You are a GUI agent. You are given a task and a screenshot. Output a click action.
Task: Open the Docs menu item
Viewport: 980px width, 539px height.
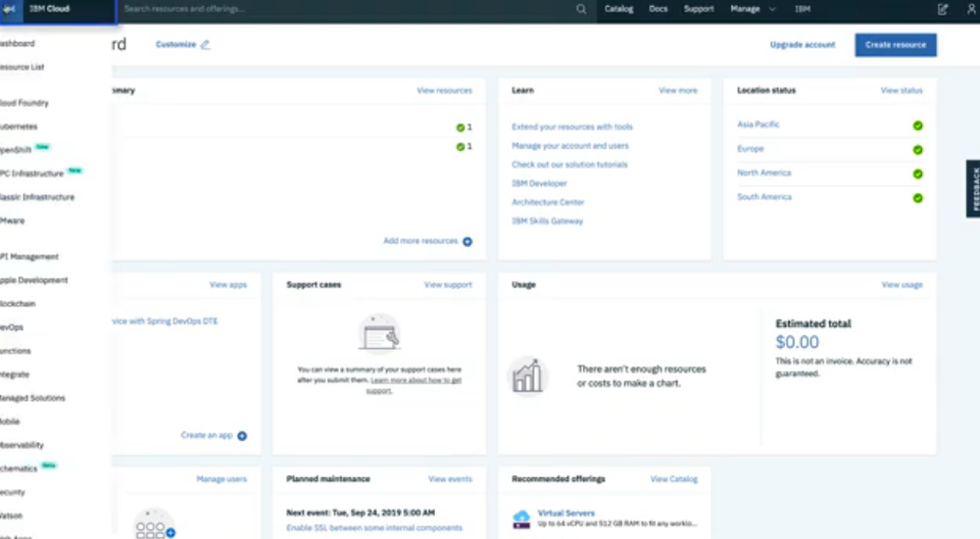[x=659, y=9]
